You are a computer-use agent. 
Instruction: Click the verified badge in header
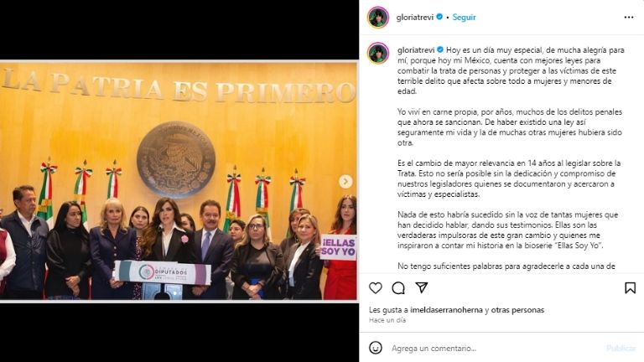coord(439,17)
